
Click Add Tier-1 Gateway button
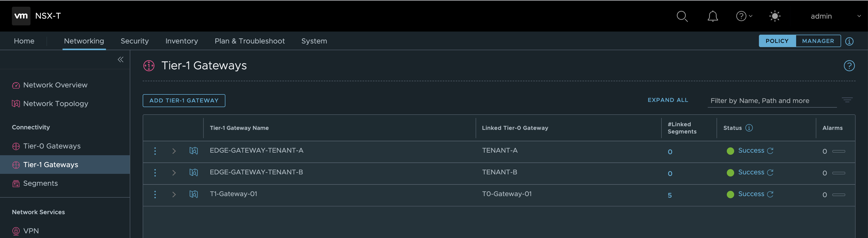click(184, 100)
